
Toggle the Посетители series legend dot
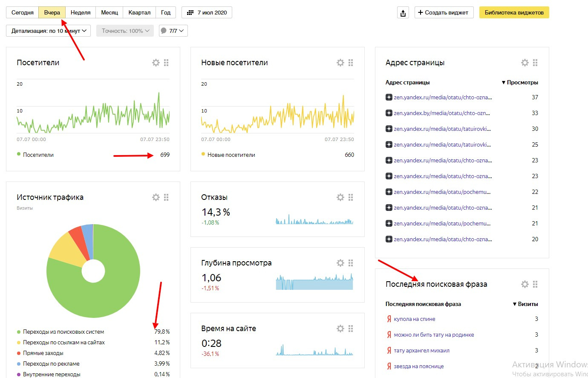(x=19, y=154)
